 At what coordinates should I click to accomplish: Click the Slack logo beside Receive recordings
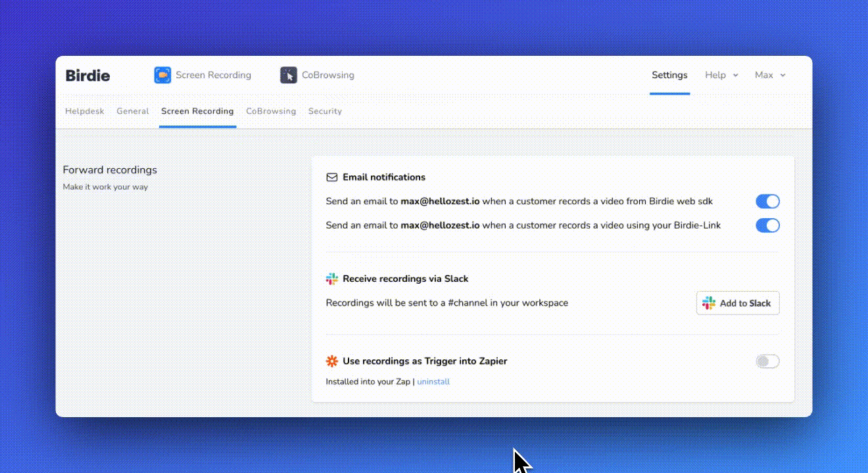332,279
